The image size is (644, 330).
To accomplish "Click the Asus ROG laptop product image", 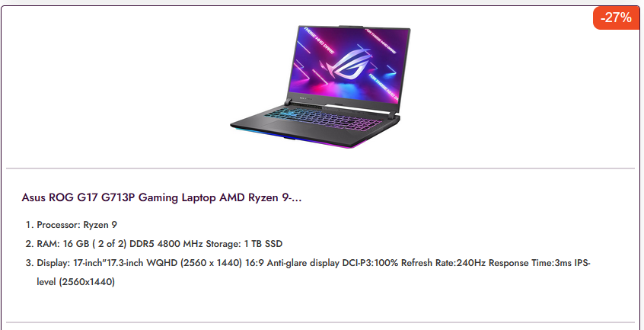I will 320,87.
